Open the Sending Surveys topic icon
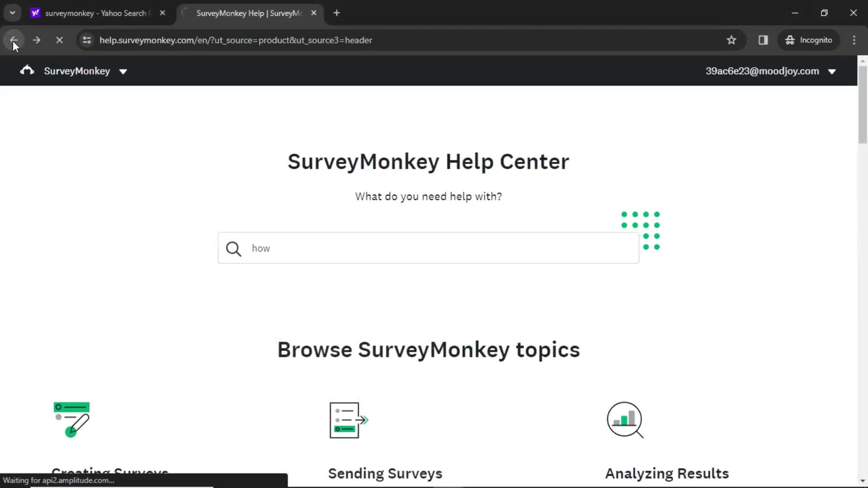The height and width of the screenshot is (488, 868). coord(349,420)
